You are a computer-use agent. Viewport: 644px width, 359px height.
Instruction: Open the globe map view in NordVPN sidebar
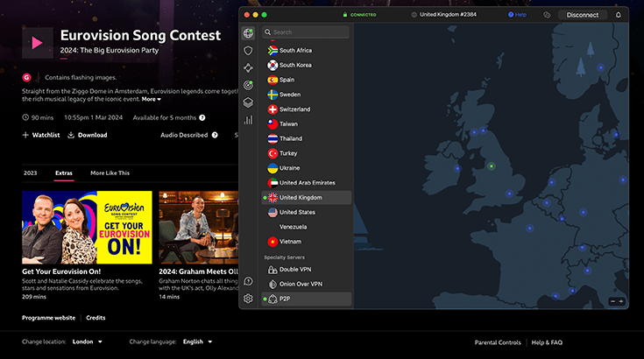coord(248,32)
